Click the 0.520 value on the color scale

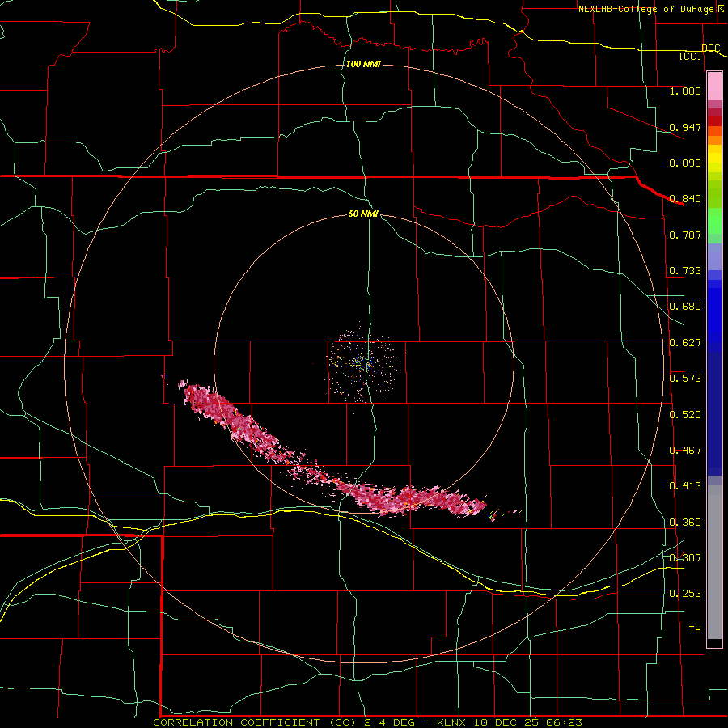click(685, 415)
